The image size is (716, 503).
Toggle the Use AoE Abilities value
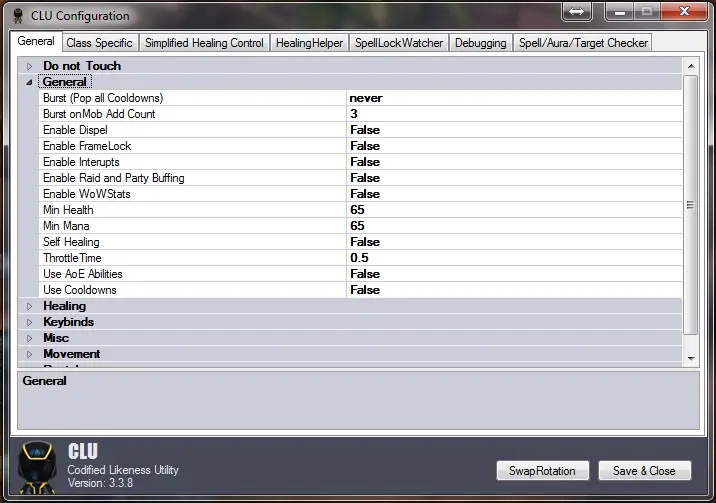coord(365,274)
